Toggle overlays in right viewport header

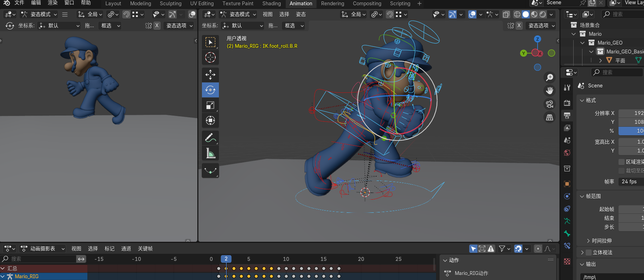(x=472, y=15)
